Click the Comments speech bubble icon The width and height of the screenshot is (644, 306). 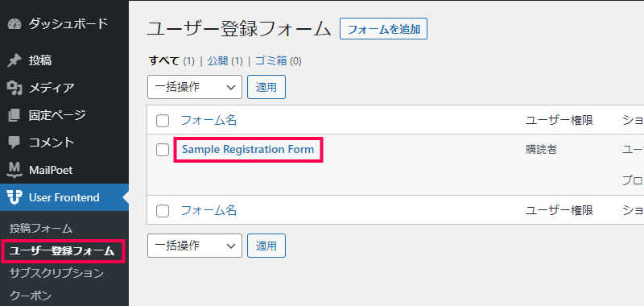coord(14,143)
